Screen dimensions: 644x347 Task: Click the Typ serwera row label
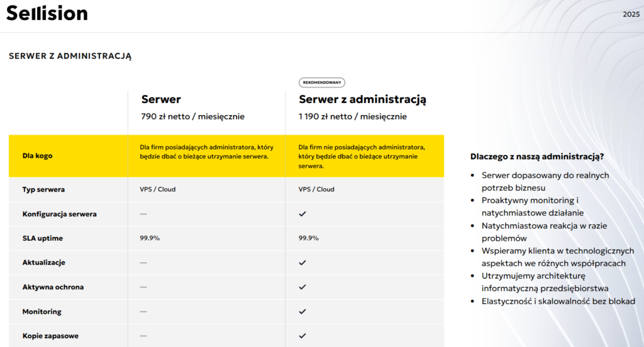(x=43, y=189)
